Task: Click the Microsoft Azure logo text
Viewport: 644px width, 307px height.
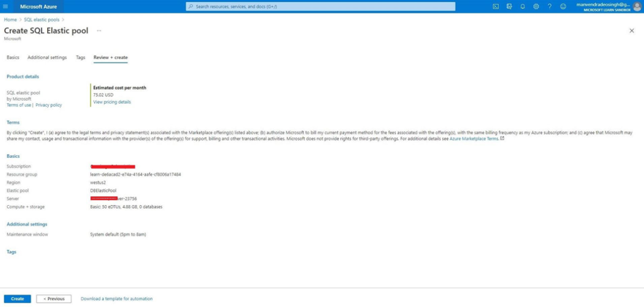Action: [x=38, y=6]
